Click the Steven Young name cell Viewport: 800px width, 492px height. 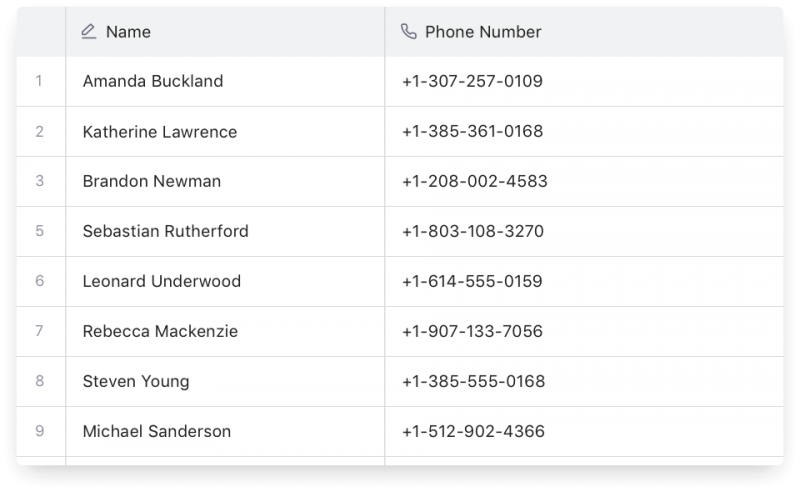[136, 381]
